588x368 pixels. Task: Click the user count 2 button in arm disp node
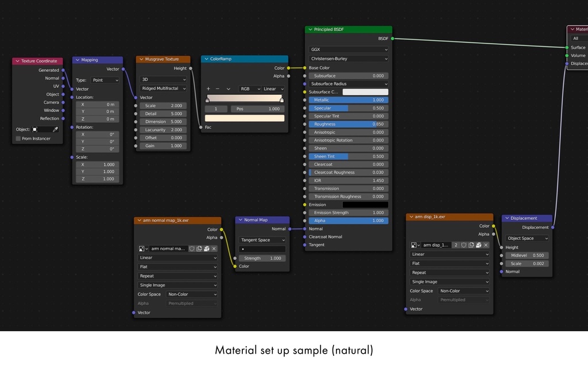[456, 245]
